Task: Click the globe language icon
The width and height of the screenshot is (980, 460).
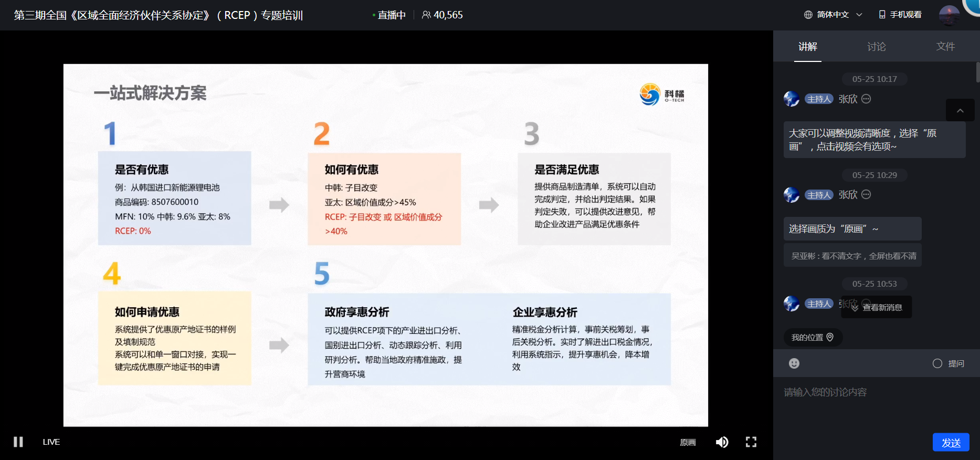Action: 808,15
